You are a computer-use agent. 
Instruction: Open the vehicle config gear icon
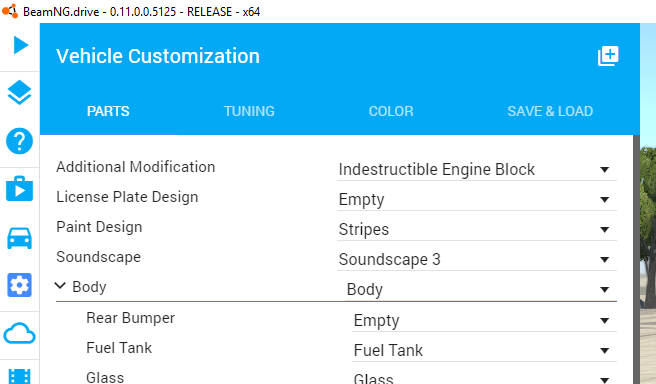tap(19, 285)
